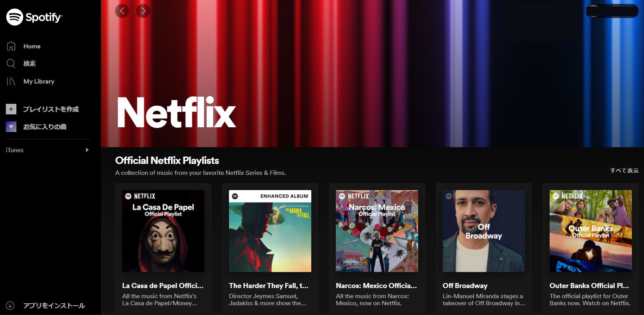Click the large Netflix banner title
Image resolution: width=644 pixels, height=315 pixels.
(x=176, y=113)
